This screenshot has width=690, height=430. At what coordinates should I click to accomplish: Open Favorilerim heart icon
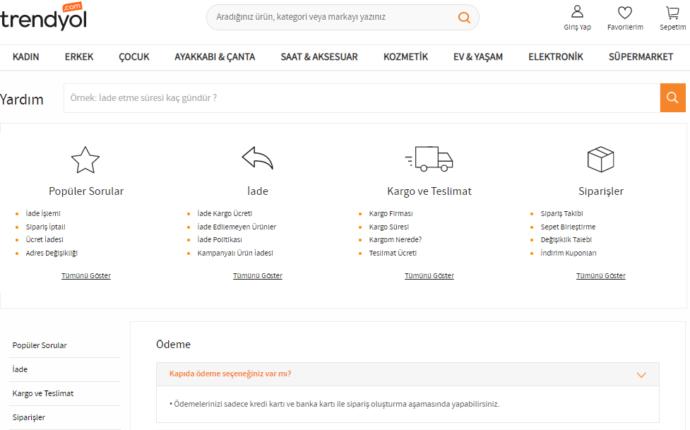click(625, 12)
